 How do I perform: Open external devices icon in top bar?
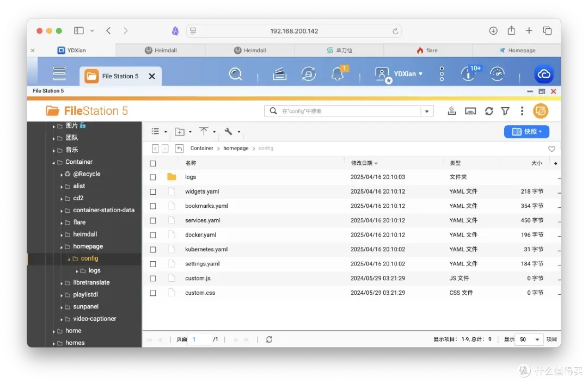point(309,74)
